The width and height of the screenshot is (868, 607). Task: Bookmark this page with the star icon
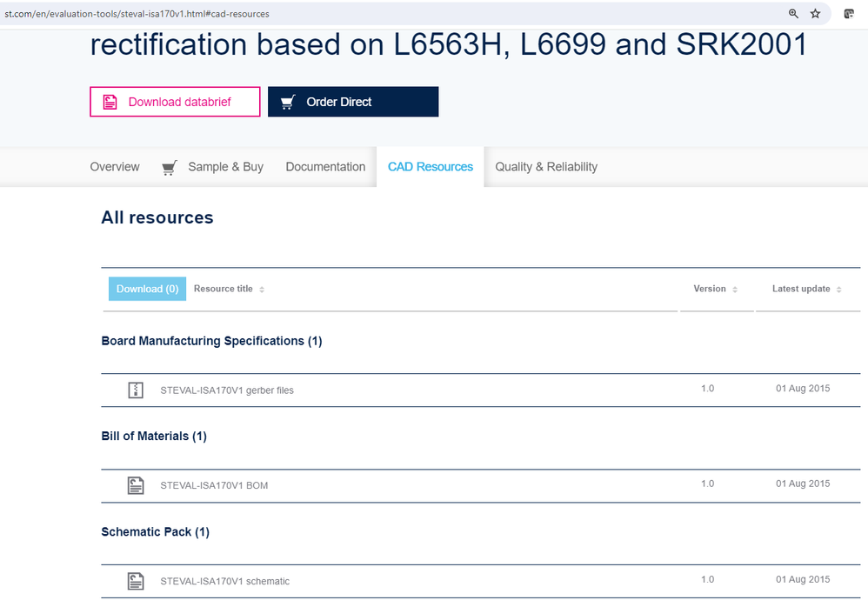click(815, 14)
